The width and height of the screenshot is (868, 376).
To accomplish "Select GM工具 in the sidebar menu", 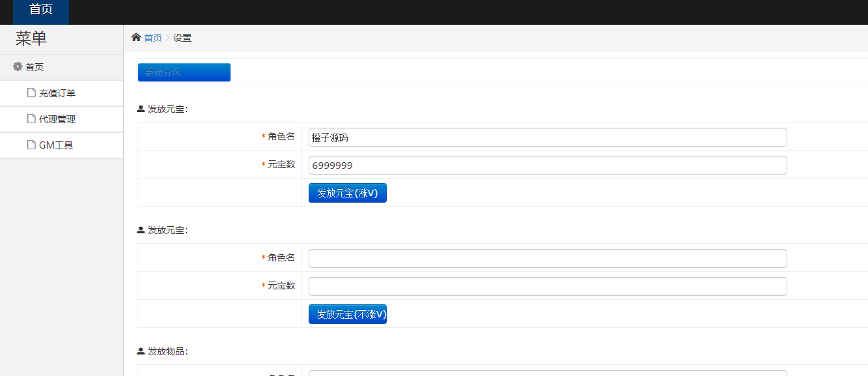I will click(x=56, y=145).
